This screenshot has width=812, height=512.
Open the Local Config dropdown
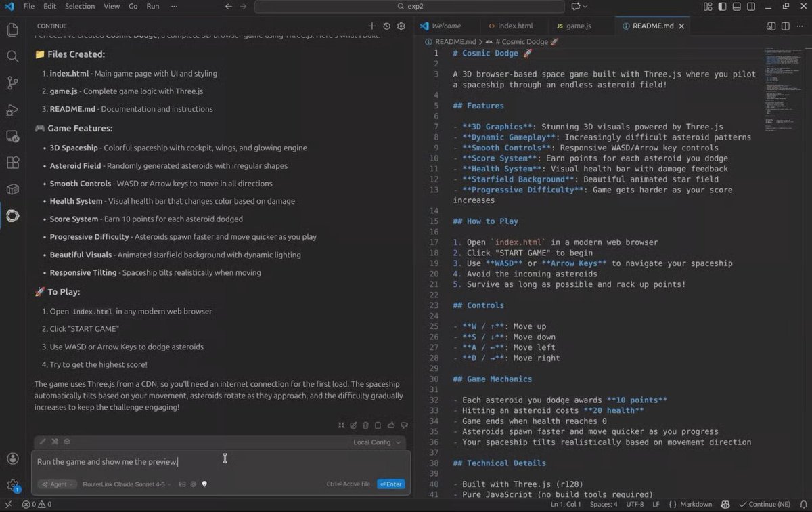376,442
